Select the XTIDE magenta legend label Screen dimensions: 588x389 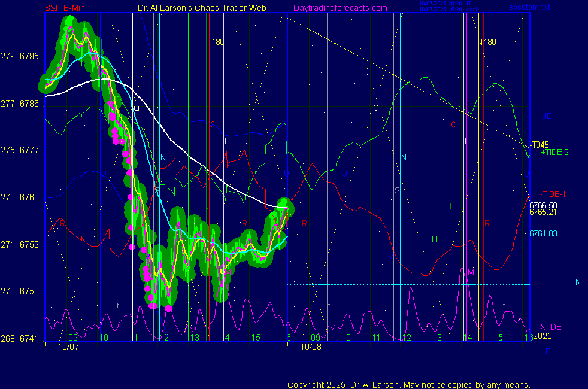coord(551,327)
